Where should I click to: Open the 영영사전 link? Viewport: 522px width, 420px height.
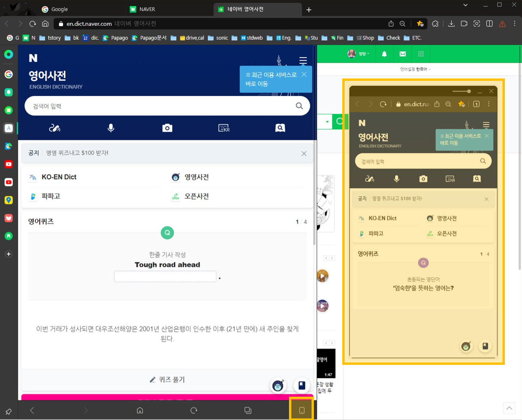(197, 177)
